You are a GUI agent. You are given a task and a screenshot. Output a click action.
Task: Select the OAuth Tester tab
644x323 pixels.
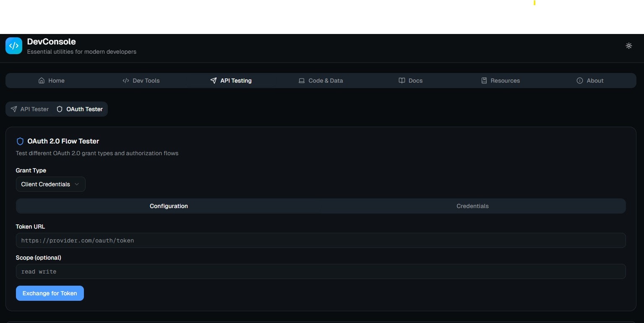point(80,109)
